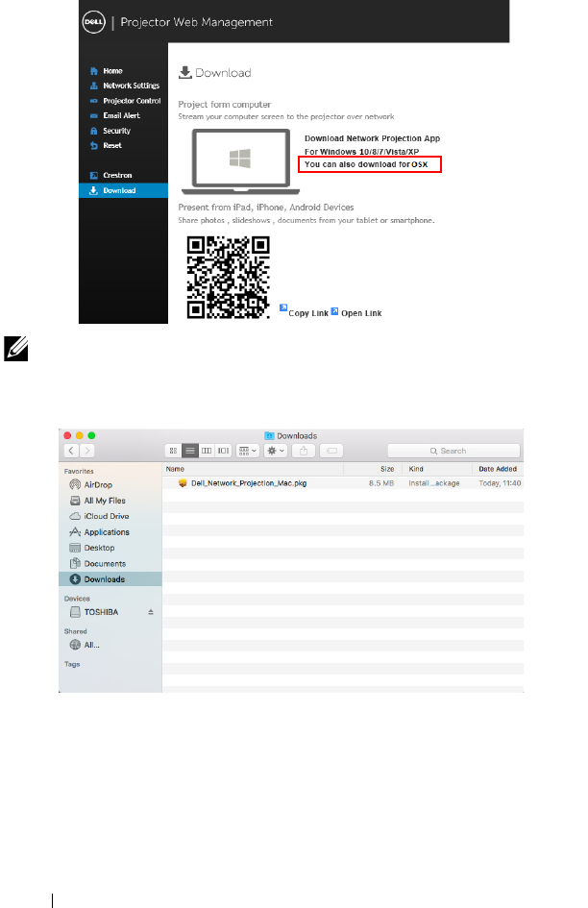
Task: Select Applications in Finder sidebar
Action: click(x=110, y=532)
